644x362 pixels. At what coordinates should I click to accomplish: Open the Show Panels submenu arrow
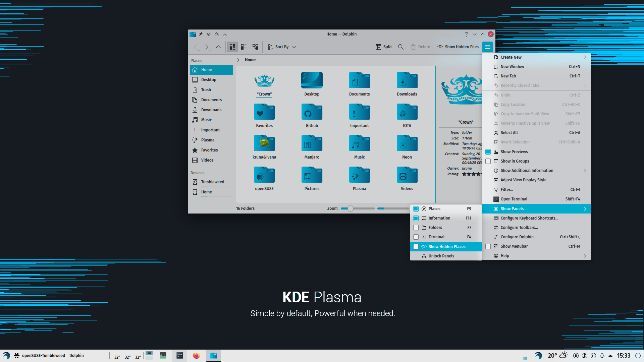pyautogui.click(x=585, y=209)
